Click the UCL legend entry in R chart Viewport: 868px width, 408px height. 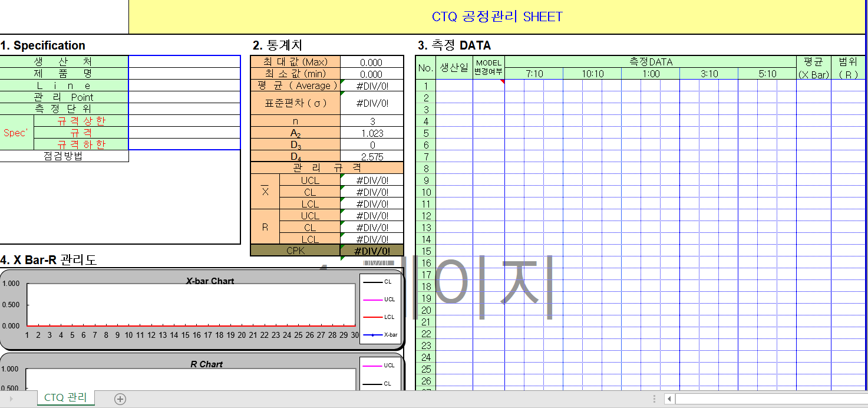pos(379,366)
